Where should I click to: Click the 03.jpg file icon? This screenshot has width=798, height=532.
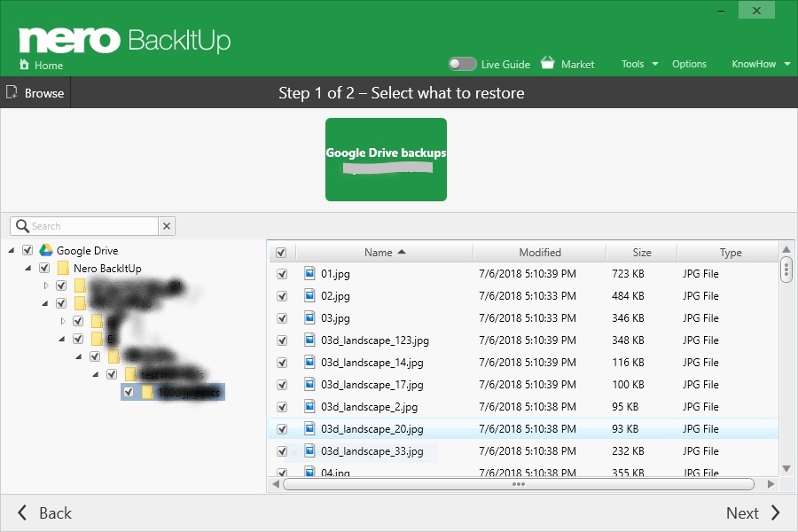tap(309, 317)
